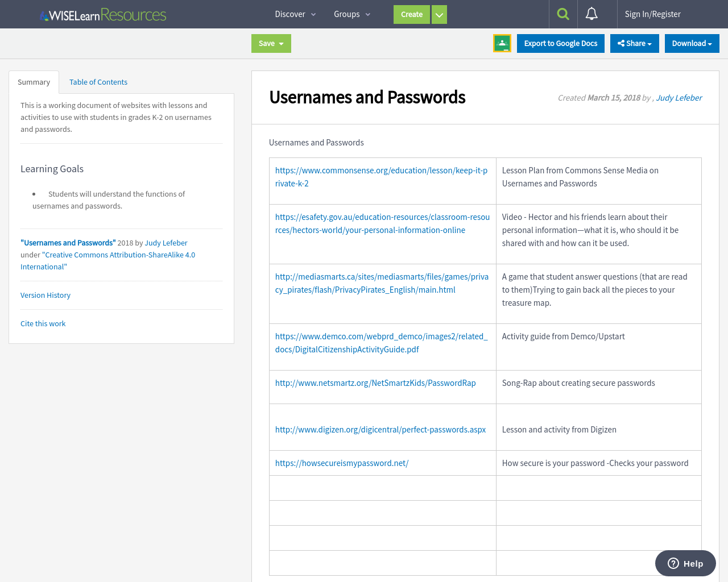This screenshot has width=728, height=582.
Task: Click the WISELearn Resources logo
Action: [102, 14]
